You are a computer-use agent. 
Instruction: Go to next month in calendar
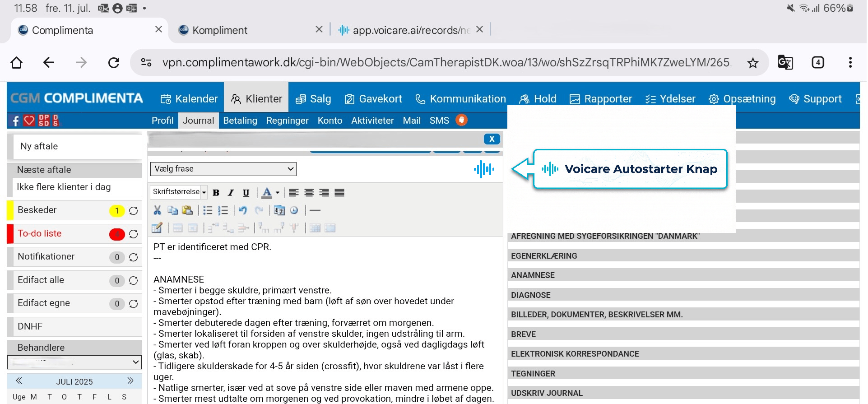[x=130, y=381]
